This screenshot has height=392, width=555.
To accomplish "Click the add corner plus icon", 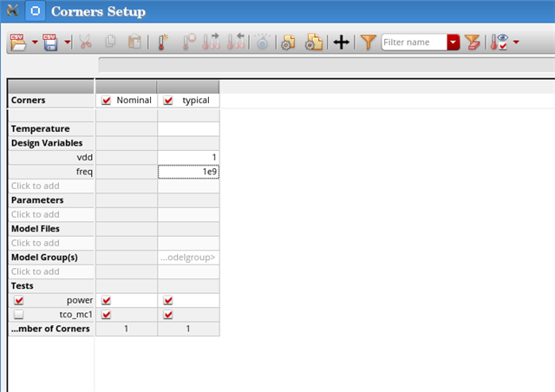I will pos(342,42).
